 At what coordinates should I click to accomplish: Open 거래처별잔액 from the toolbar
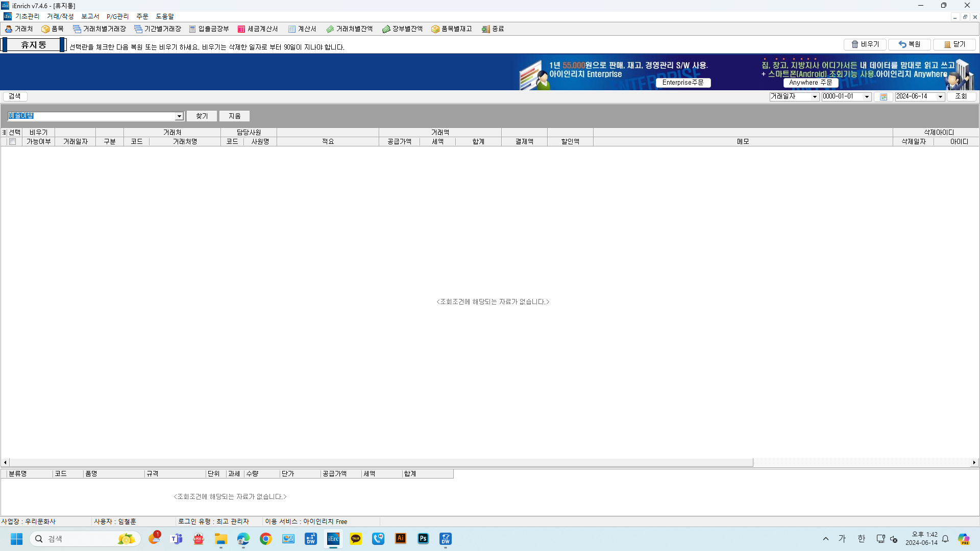pyautogui.click(x=350, y=29)
